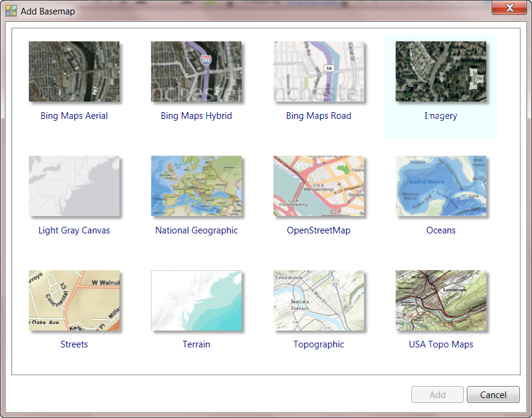This screenshot has height=418, width=532.
Task: Select the Streets basemap thumbnail
Action: point(74,300)
